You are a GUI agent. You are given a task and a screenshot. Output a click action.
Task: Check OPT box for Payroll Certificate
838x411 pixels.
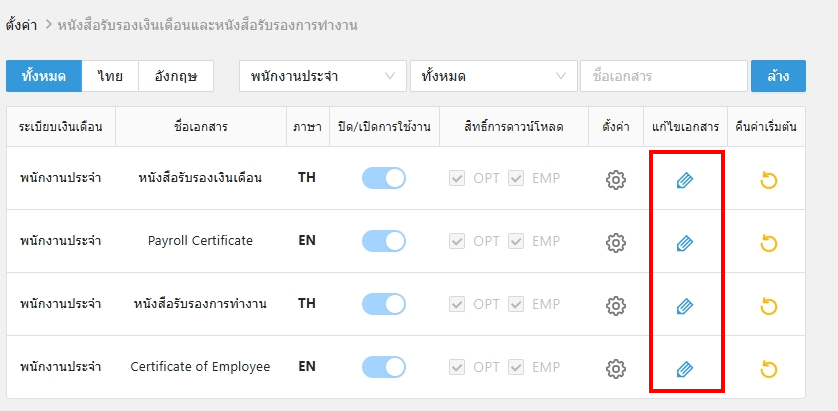458,241
